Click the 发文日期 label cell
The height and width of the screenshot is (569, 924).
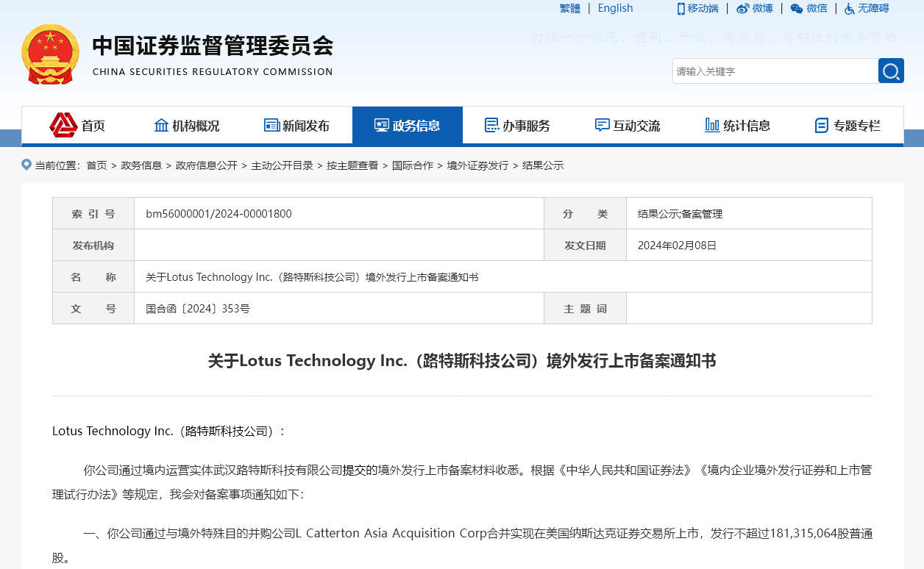click(585, 246)
